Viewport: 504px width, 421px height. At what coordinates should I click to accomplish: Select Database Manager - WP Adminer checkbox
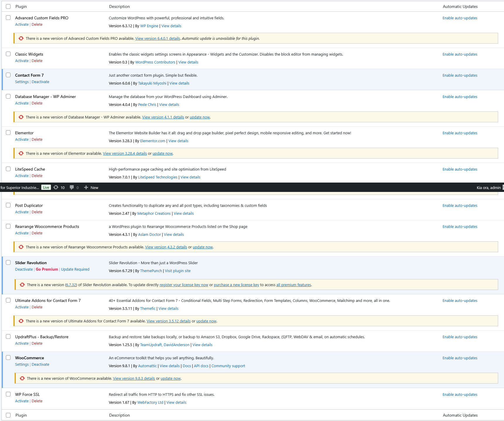tap(8, 96)
